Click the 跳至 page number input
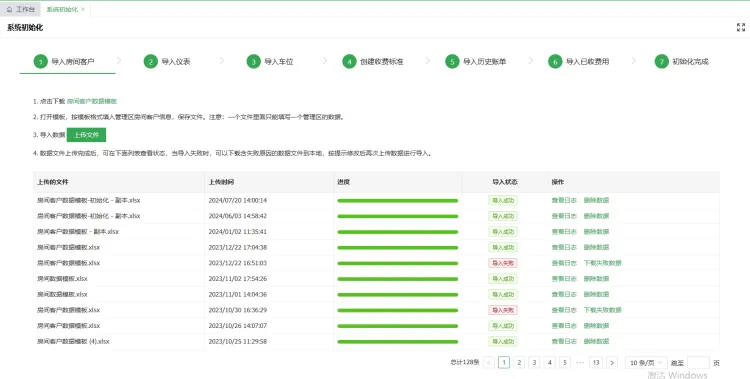 click(698, 363)
